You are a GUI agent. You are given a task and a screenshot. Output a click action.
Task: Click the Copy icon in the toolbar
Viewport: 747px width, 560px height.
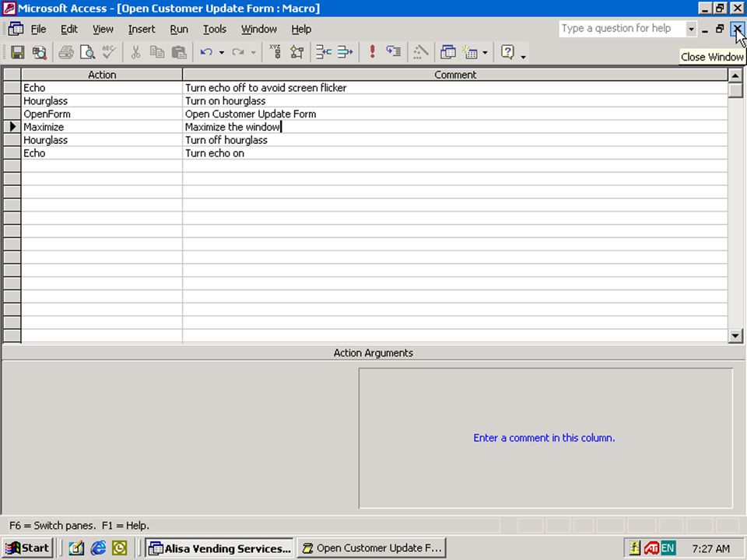(157, 52)
